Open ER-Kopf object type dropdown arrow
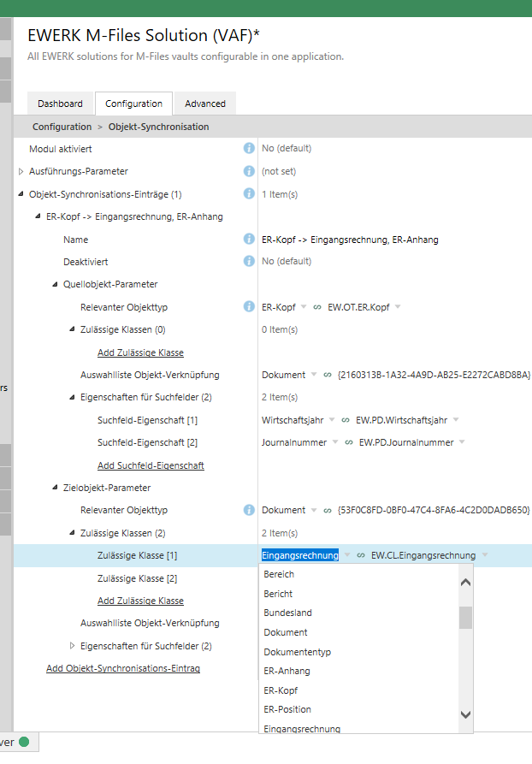The height and width of the screenshot is (764, 532). (304, 307)
